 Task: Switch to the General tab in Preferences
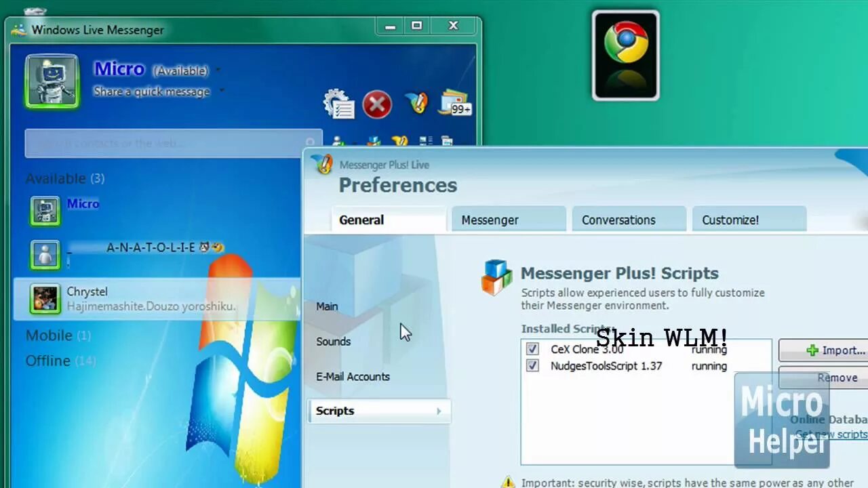[x=389, y=220]
